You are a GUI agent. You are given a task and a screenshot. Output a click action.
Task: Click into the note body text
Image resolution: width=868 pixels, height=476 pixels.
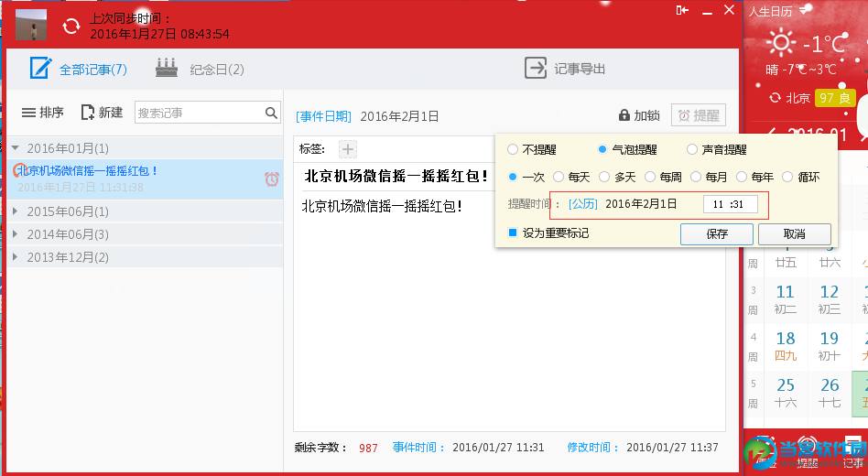(382, 207)
